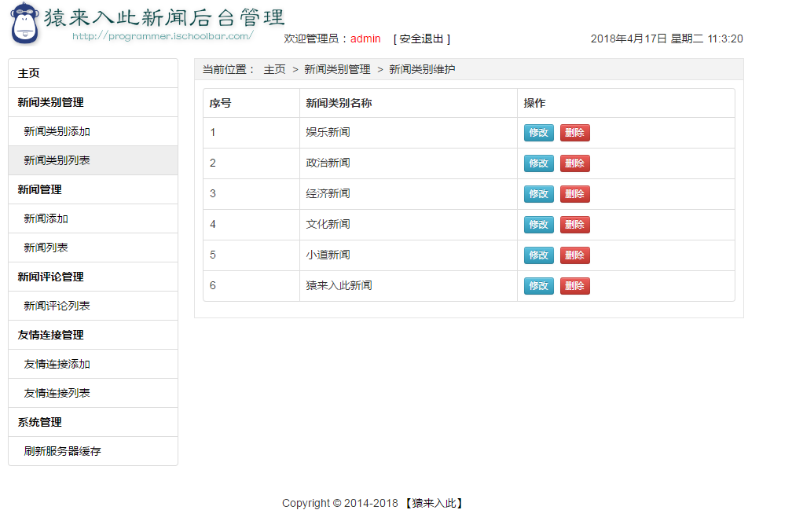Delete the 政治新闻 category
The image size is (792, 532).
point(575,163)
